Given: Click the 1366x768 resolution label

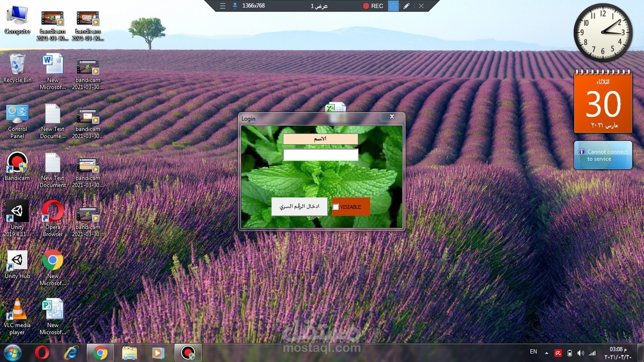Looking at the screenshot, I should coord(253,6).
